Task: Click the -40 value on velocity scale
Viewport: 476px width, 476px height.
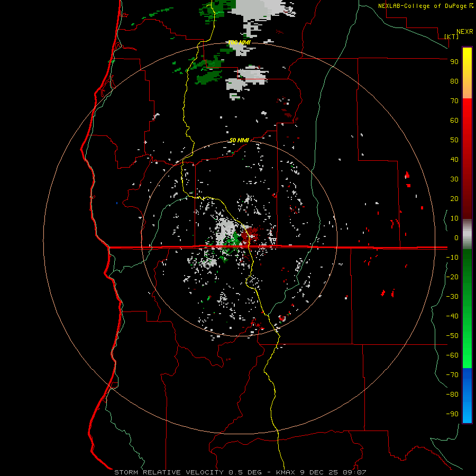Action: [452, 316]
